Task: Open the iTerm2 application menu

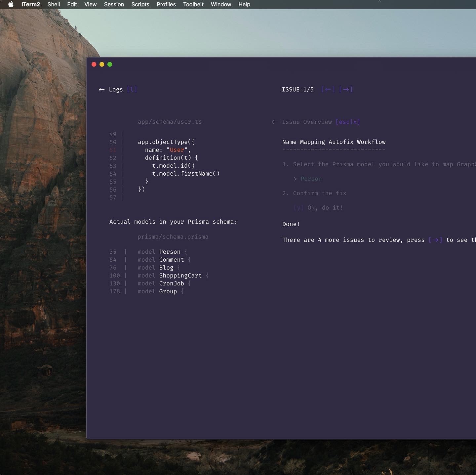Action: [x=31, y=4]
